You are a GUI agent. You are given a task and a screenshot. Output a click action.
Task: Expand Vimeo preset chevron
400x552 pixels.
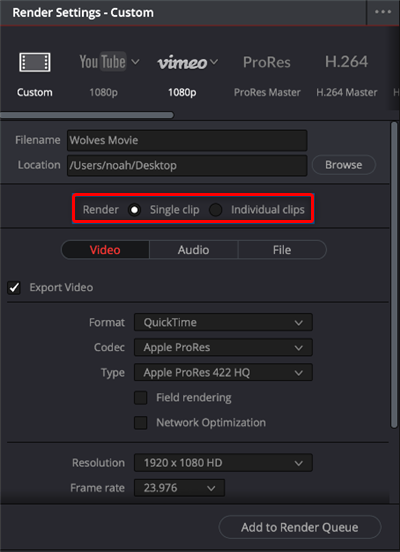214,63
